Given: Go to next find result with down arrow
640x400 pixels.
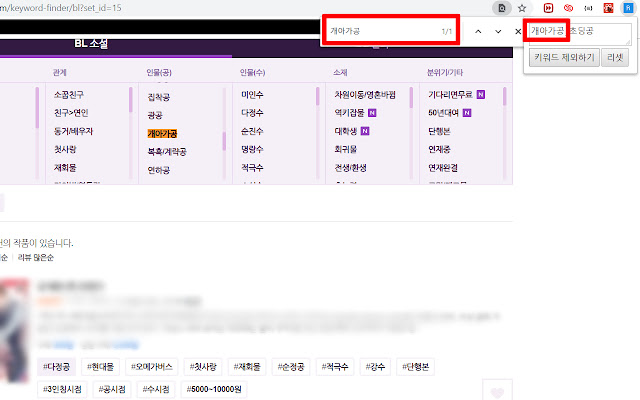Looking at the screenshot, I should tap(498, 31).
